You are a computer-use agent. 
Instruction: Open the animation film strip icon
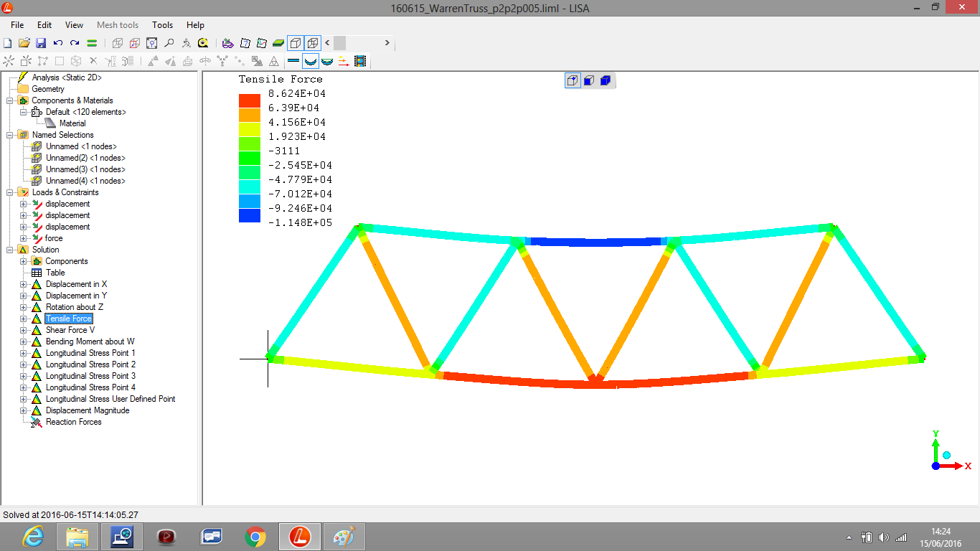pyautogui.click(x=360, y=62)
